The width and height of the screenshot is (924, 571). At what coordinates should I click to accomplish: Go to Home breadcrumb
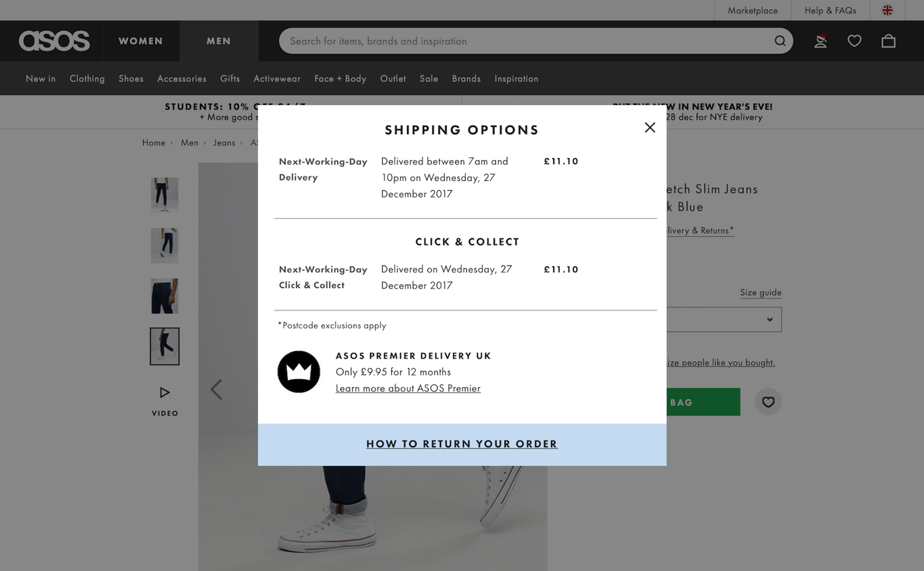click(x=153, y=142)
